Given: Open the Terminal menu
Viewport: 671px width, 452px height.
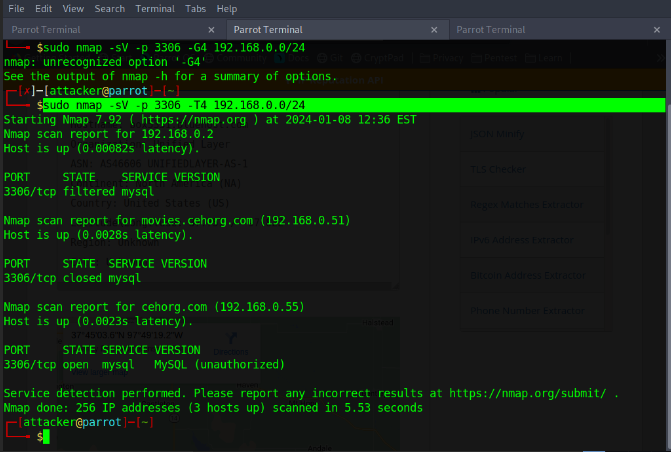Looking at the screenshot, I should click(154, 8).
